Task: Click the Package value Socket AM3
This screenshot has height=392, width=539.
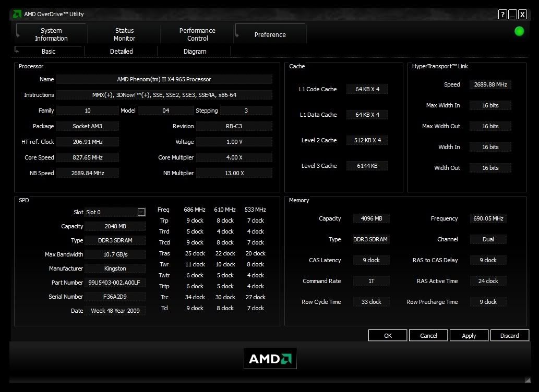Action: (x=87, y=126)
